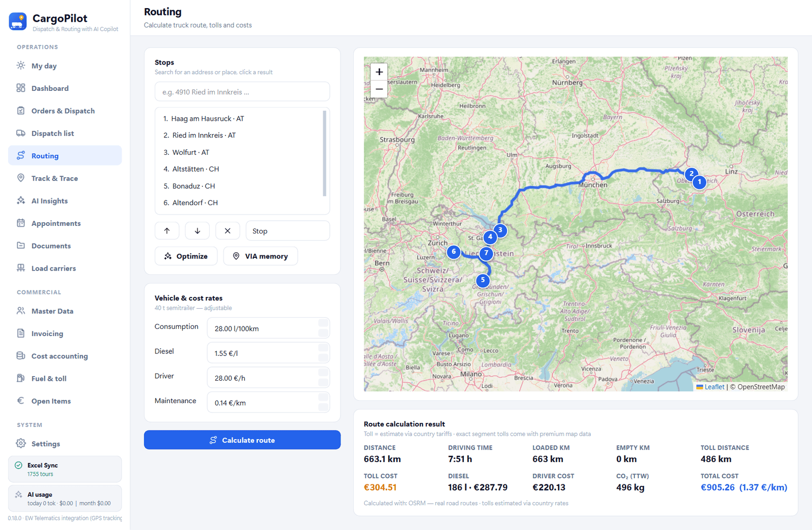Click map marker number 6
The height and width of the screenshot is (530, 812).
pyautogui.click(x=454, y=251)
